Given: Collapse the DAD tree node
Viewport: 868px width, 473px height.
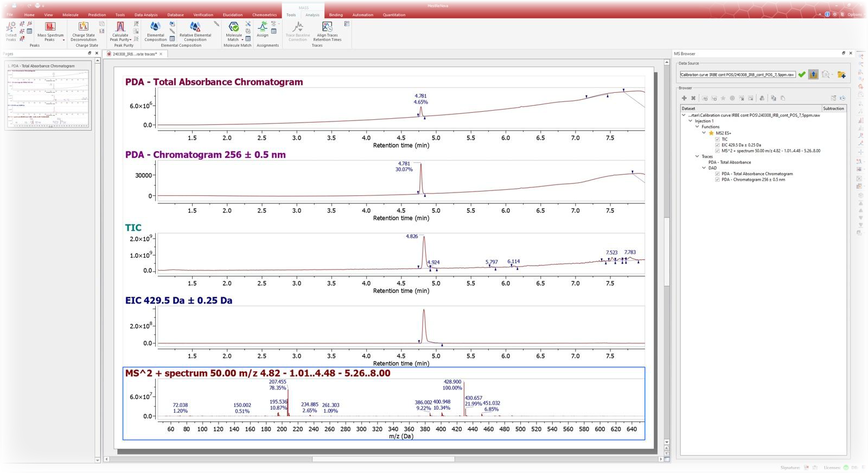Looking at the screenshot, I should [704, 168].
